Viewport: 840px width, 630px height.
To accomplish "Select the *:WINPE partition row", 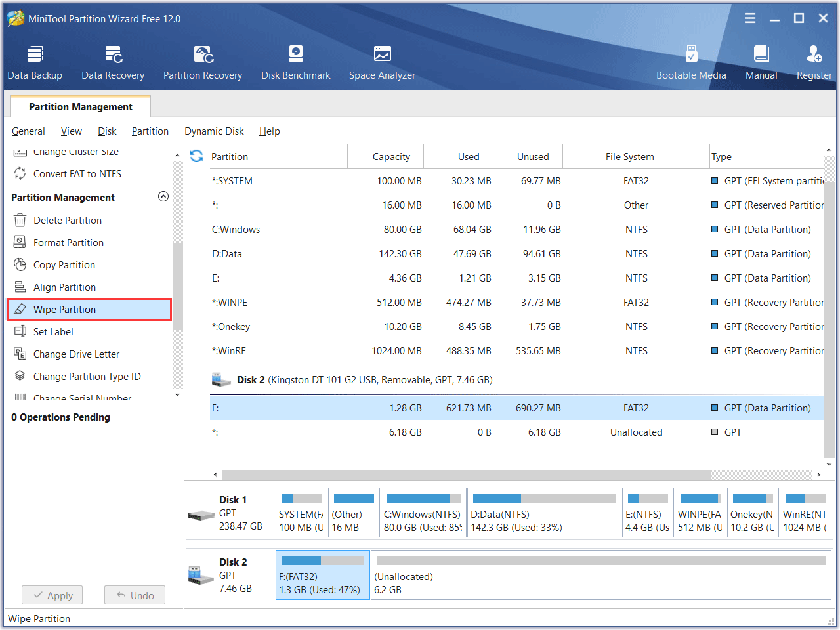I will (x=517, y=303).
